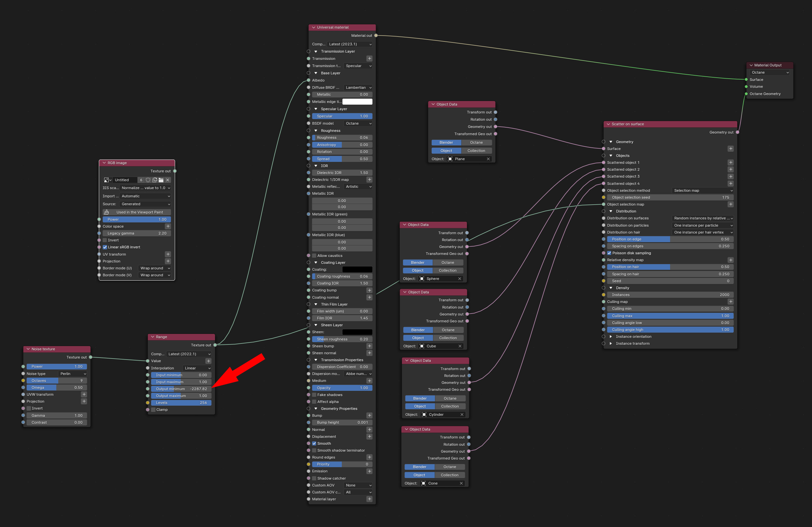The width and height of the screenshot is (812, 527).
Task: Clear the Plane object field
Action: click(488, 159)
